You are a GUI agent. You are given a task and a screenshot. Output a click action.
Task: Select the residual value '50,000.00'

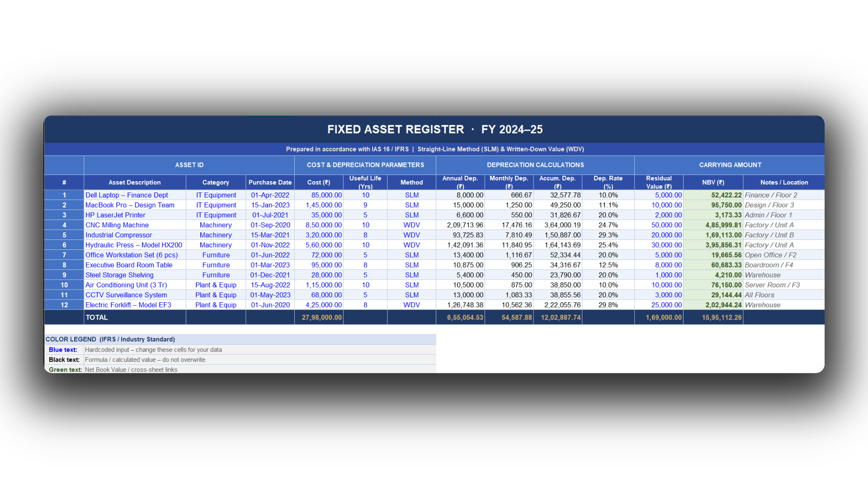point(659,225)
